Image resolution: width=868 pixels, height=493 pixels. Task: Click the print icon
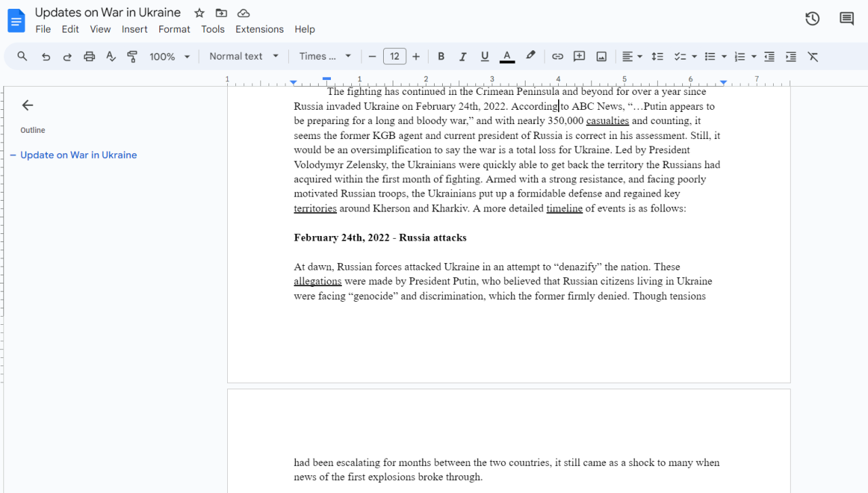point(89,57)
